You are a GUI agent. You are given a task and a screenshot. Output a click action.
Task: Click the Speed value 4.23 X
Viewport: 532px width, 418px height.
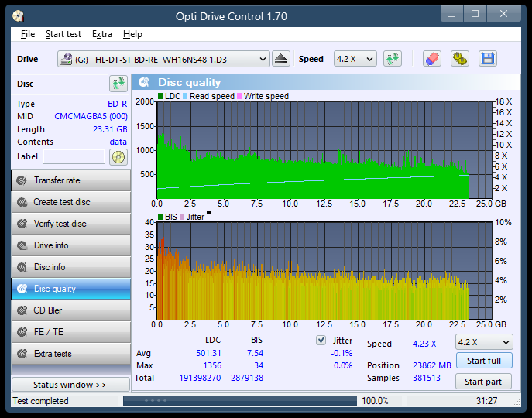[x=424, y=344]
